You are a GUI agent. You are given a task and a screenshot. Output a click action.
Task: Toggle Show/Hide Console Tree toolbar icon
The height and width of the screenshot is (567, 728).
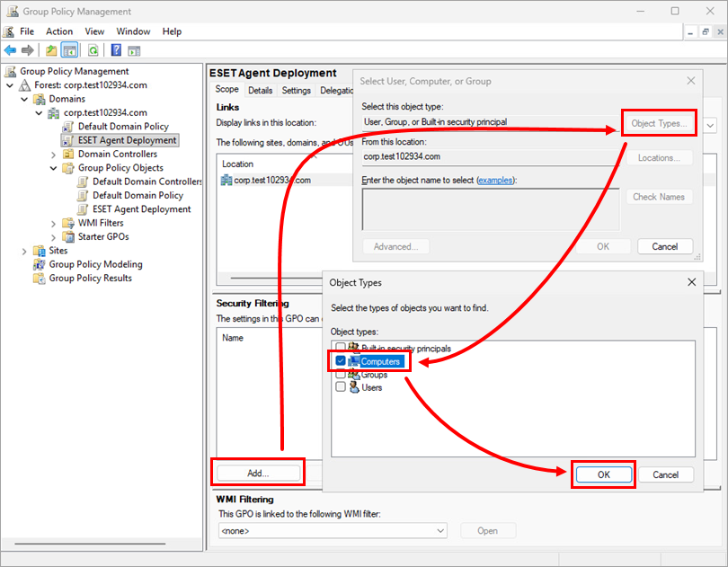coord(69,50)
